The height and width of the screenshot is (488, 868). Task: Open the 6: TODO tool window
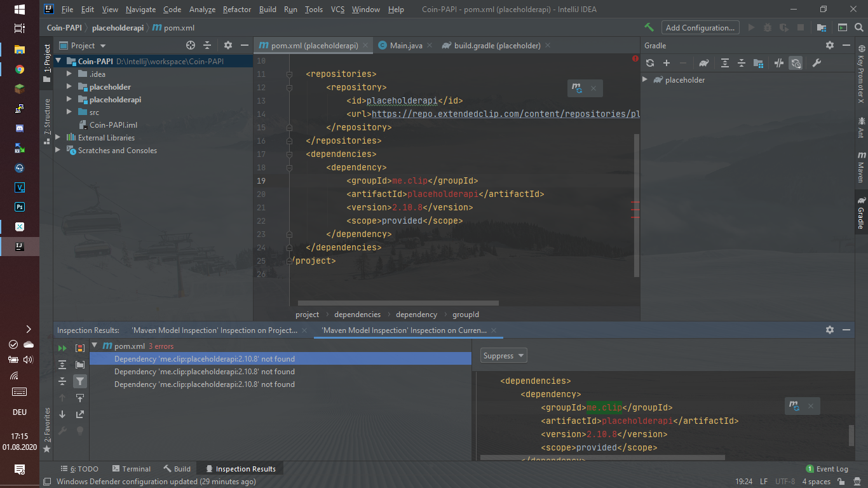click(79, 469)
